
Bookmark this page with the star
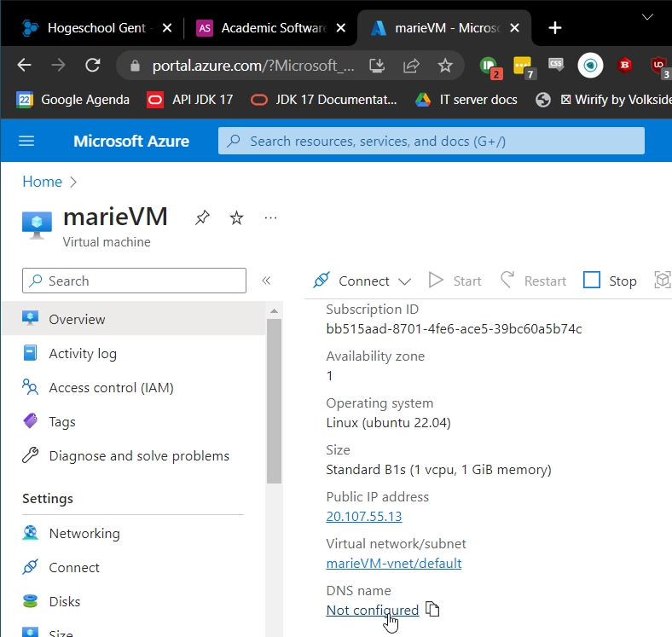point(445,66)
